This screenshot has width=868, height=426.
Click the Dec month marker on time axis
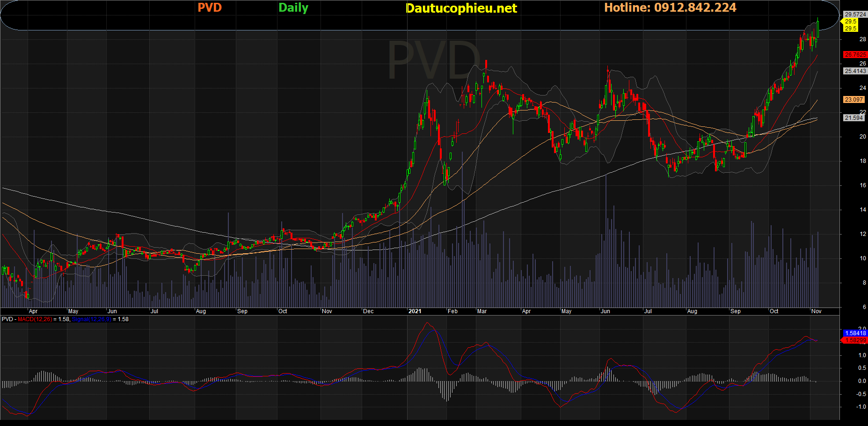click(x=368, y=311)
